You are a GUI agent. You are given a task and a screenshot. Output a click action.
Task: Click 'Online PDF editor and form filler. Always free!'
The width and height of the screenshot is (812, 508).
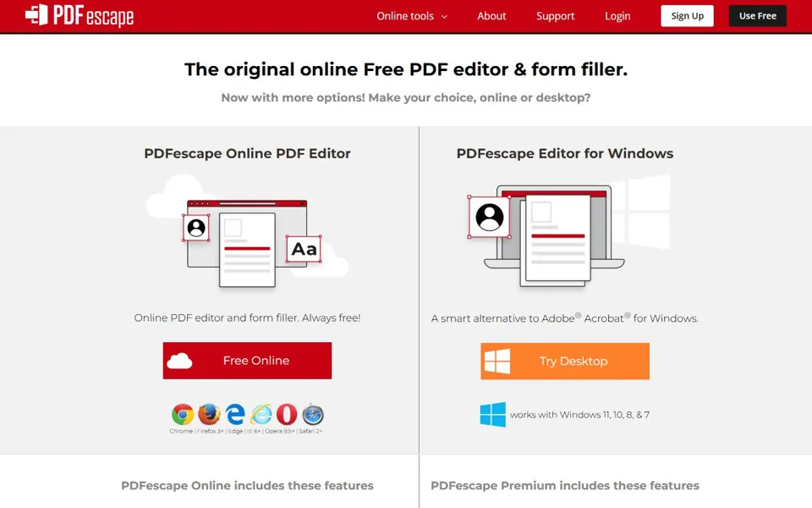coord(247,317)
